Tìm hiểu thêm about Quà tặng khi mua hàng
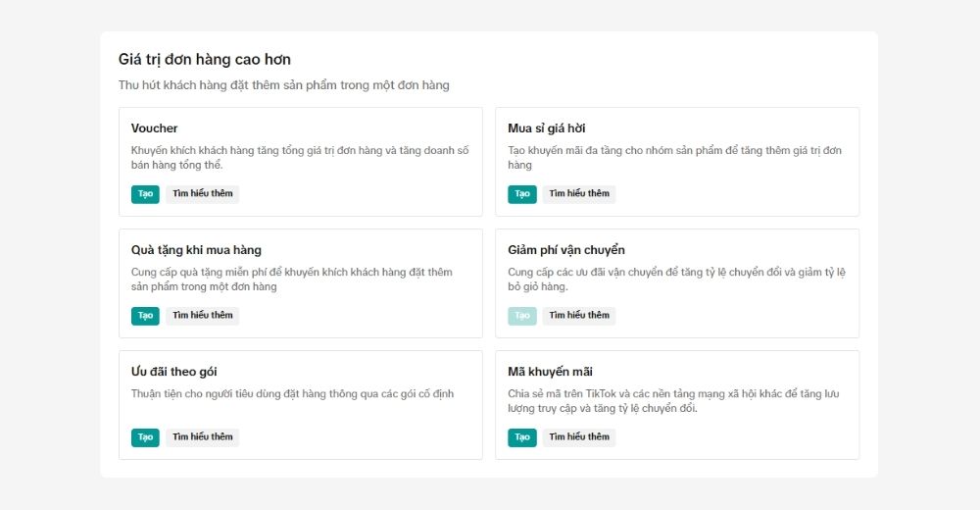Image resolution: width=980 pixels, height=510 pixels. (203, 316)
